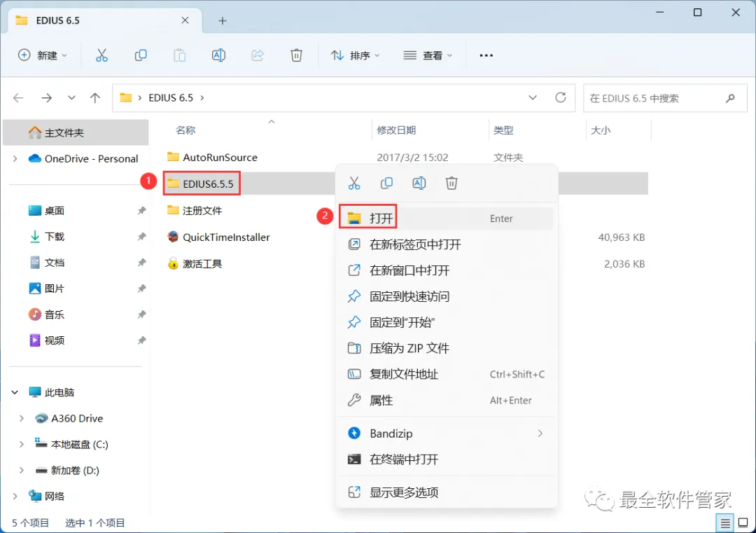Select the 注册文件 folder

[x=195, y=211]
